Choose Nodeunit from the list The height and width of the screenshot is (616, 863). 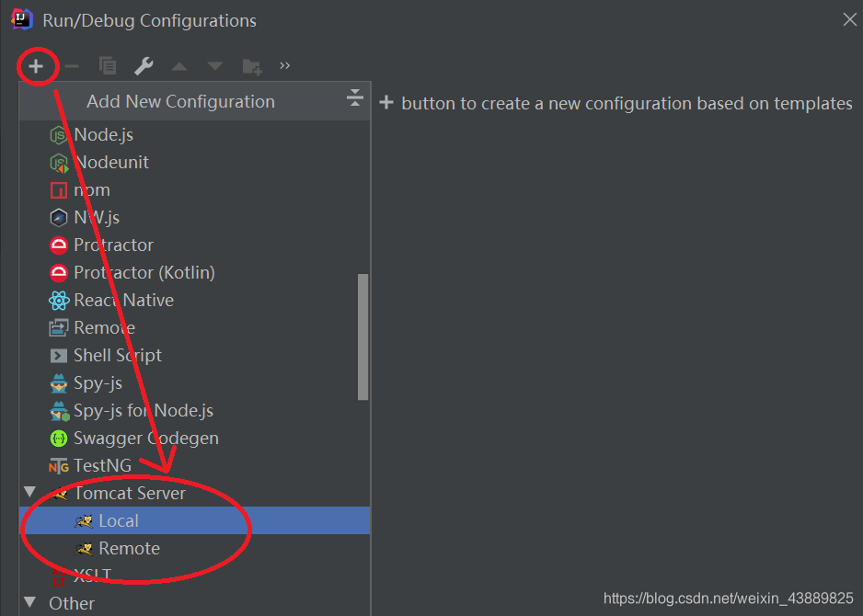pos(112,162)
